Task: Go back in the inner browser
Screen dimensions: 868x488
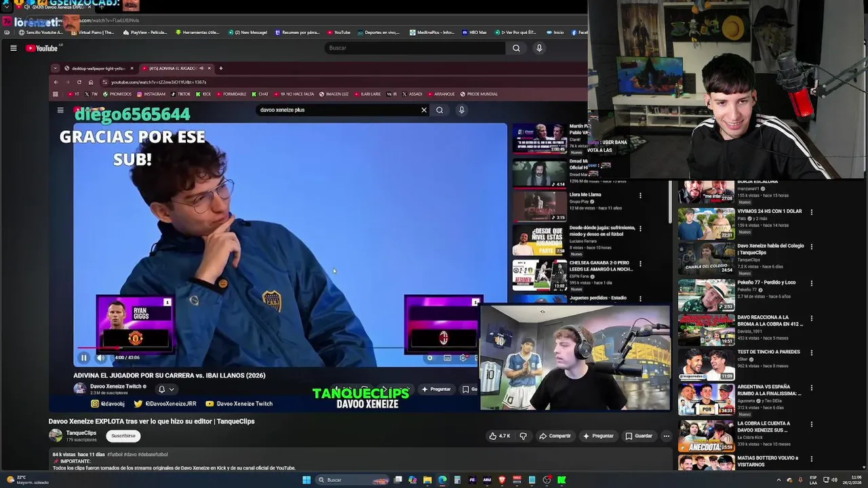Action: point(56,82)
